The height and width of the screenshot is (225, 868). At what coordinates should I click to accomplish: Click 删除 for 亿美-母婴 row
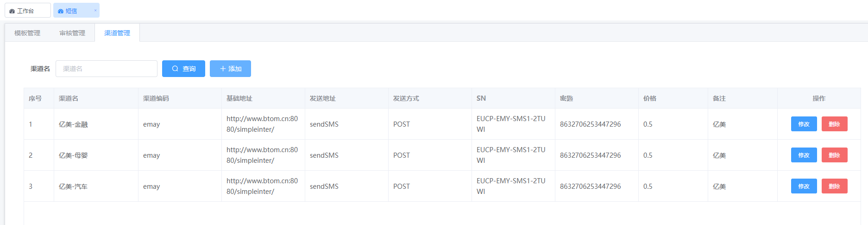coord(835,155)
